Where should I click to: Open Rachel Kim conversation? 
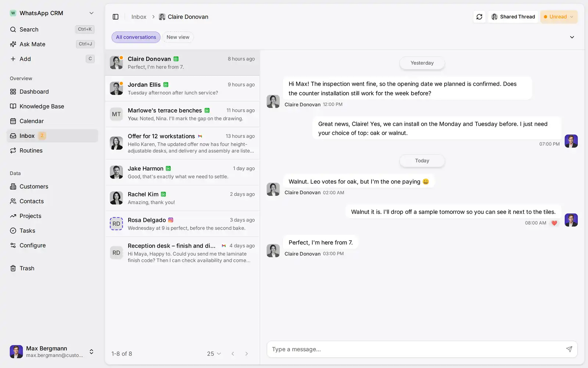(x=182, y=198)
